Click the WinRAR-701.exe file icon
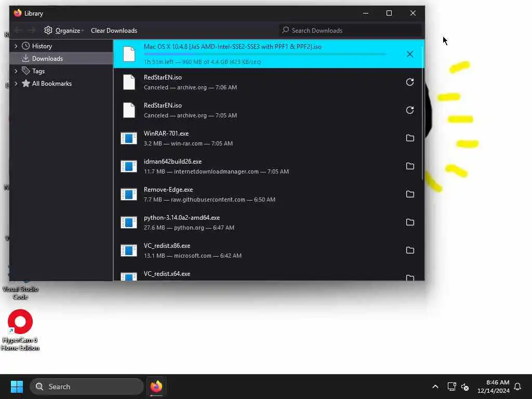Screen dimensions: 532x399 point(129,138)
